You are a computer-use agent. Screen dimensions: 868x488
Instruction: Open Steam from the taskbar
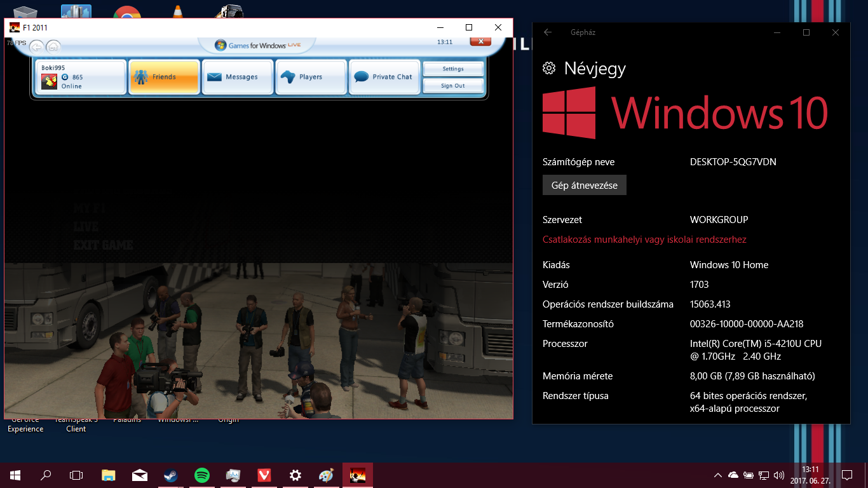pyautogui.click(x=171, y=475)
